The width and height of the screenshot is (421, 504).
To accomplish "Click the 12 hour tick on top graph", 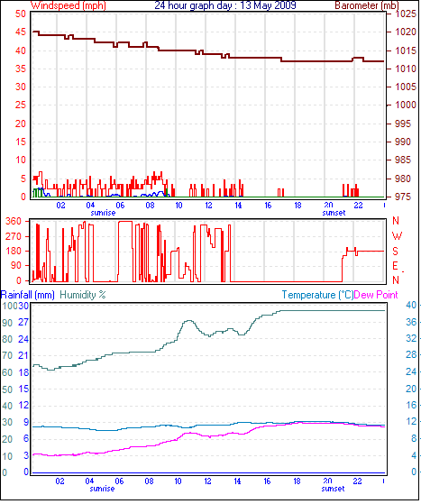I will click(x=208, y=205).
